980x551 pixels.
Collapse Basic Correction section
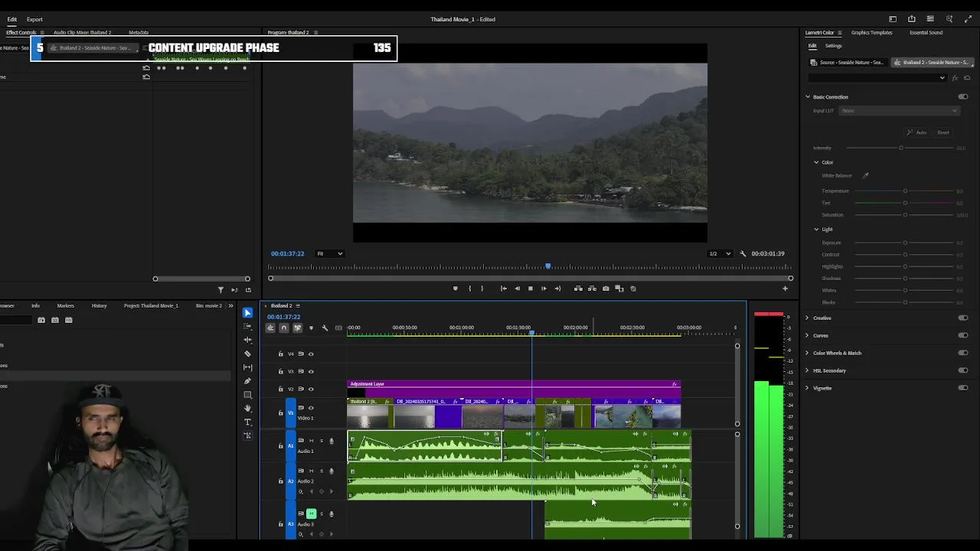tap(807, 97)
